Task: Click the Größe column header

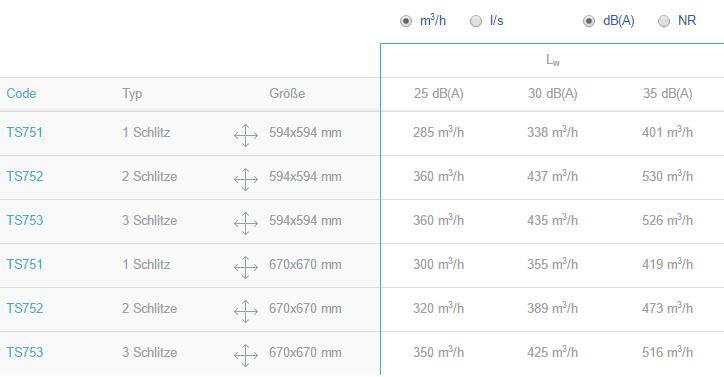Action: point(287,93)
